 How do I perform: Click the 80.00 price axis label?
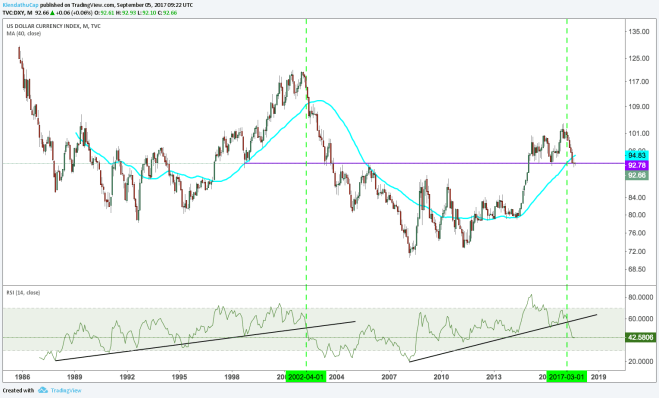[x=638, y=214]
